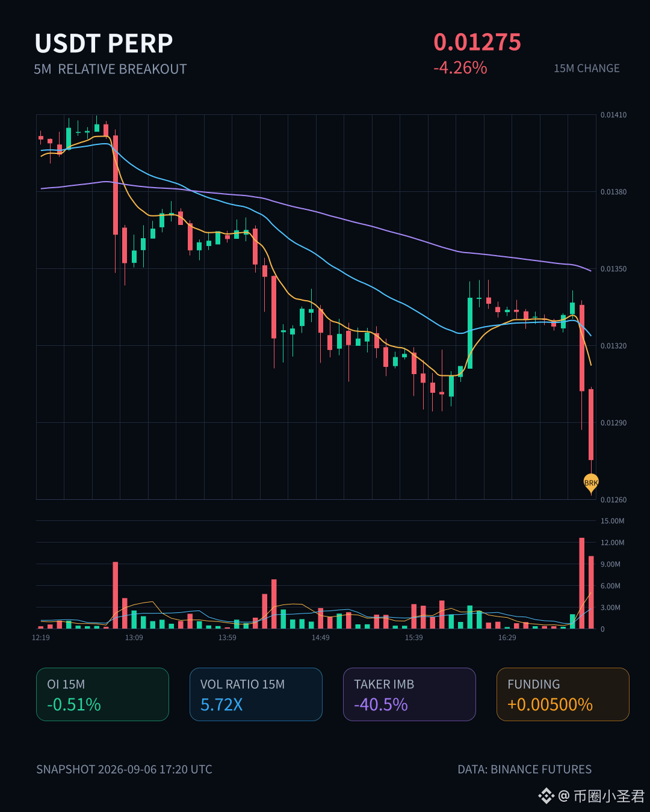The height and width of the screenshot is (812, 650).
Task: Click the 5M RELATIVE BREAKOUT subtitle
Action: point(110,69)
